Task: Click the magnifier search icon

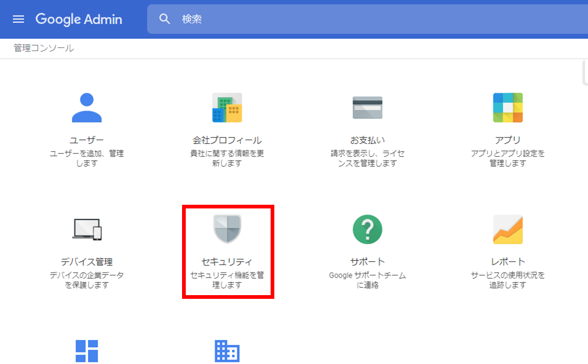Action: (165, 19)
